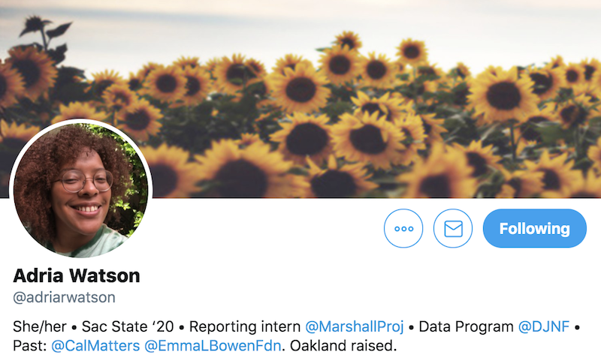601x364 pixels.
Task: Open the sunflower field header image
Action: coord(300,99)
